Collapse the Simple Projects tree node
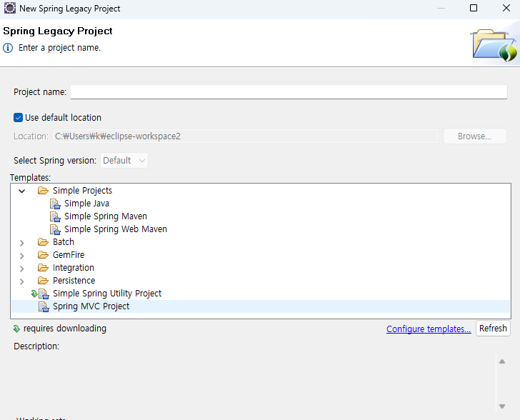520x420 pixels. (x=22, y=191)
